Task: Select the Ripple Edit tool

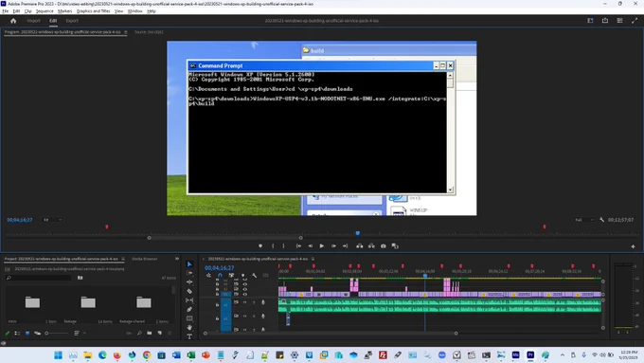Action: click(x=189, y=282)
